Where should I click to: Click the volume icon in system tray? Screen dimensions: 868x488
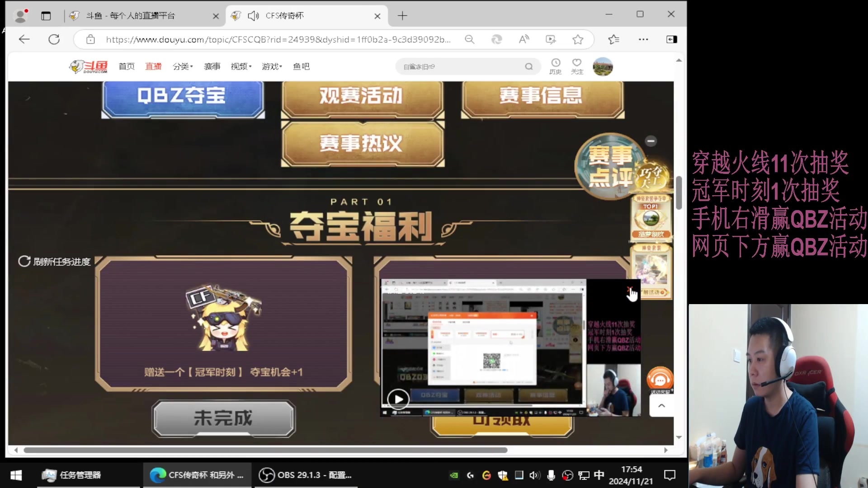534,475
